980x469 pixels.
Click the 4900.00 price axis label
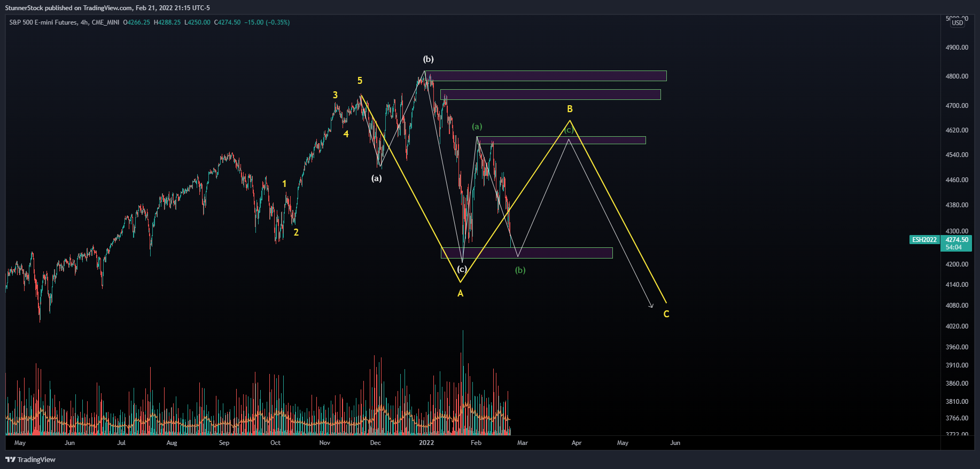click(957, 48)
